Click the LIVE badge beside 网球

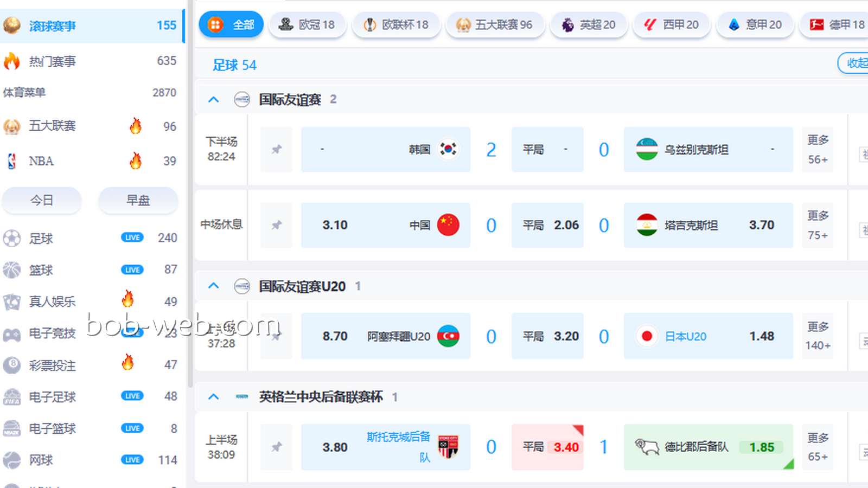point(132,460)
